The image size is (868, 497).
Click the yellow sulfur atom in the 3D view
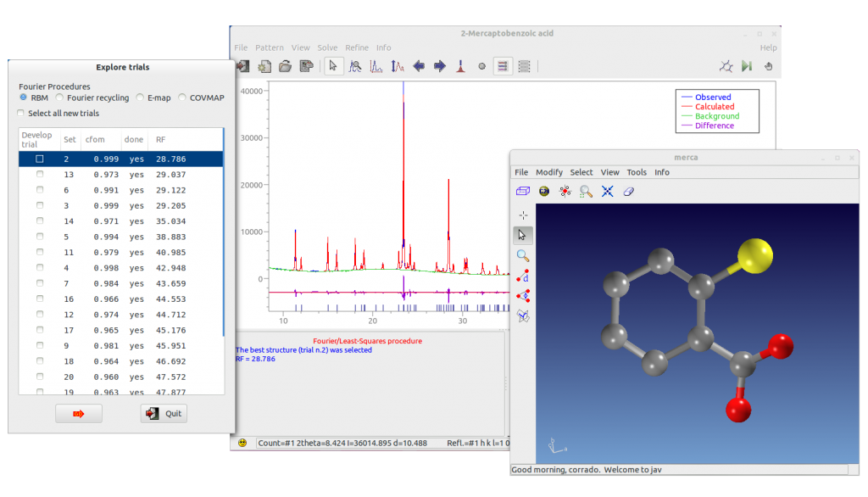[x=755, y=255]
